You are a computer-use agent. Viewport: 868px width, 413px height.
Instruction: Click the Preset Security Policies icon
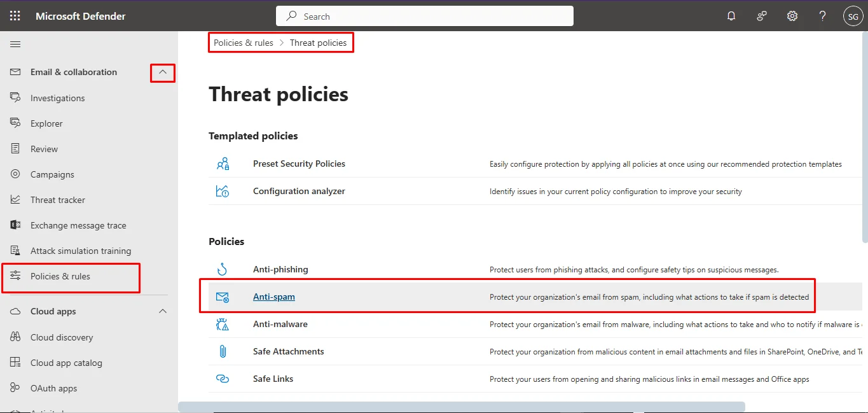coord(223,164)
